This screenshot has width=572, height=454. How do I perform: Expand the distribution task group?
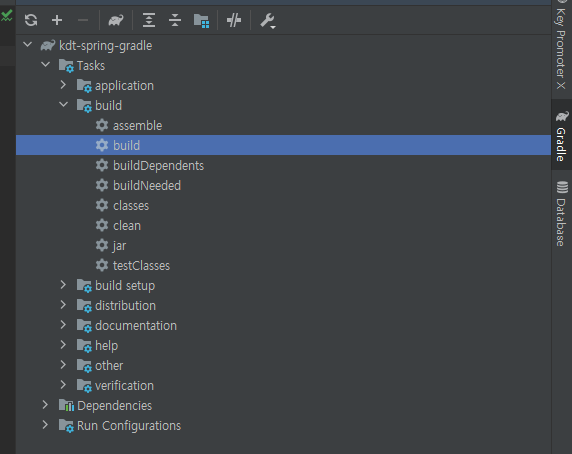63,305
